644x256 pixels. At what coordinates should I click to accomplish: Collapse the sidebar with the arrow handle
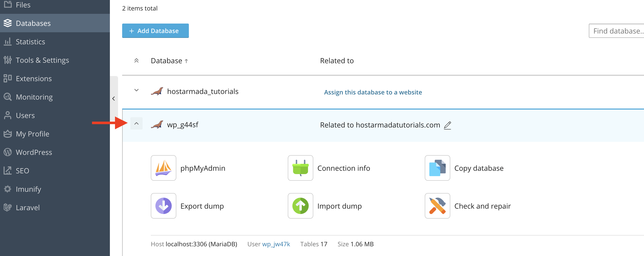click(113, 98)
